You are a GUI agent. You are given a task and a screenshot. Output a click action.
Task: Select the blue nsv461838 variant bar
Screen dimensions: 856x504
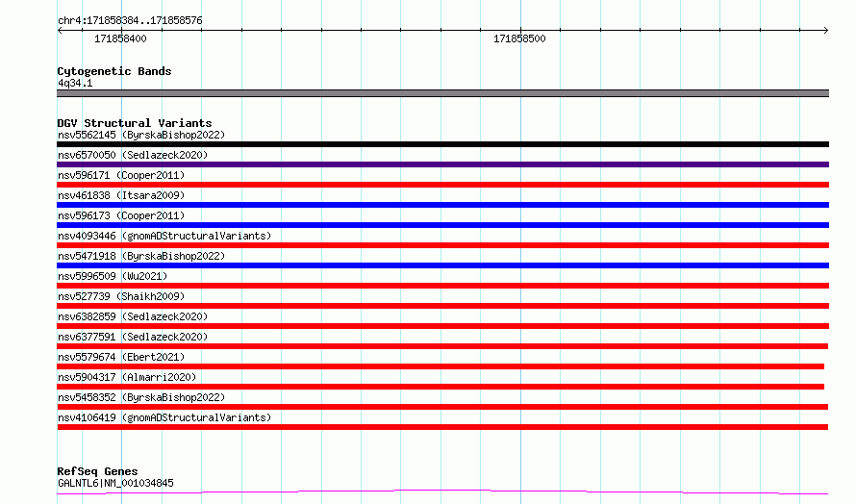point(442,205)
